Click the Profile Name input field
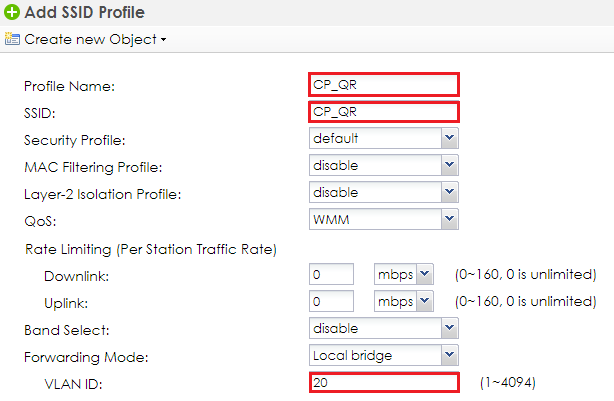Viewport: 614px width, 401px height. click(384, 85)
